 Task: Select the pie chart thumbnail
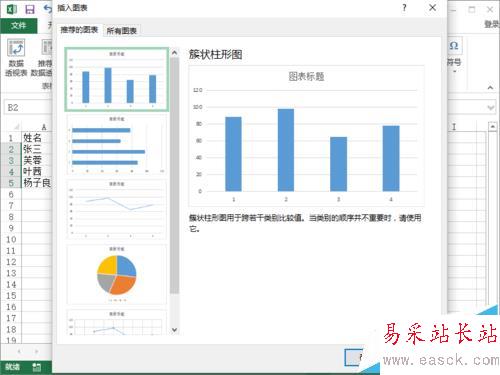pos(117,274)
